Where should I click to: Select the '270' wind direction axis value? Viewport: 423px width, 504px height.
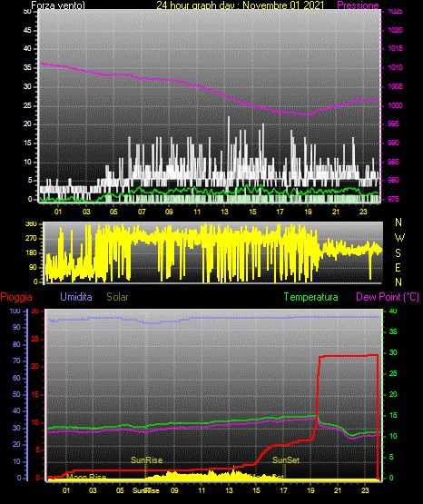[31, 239]
